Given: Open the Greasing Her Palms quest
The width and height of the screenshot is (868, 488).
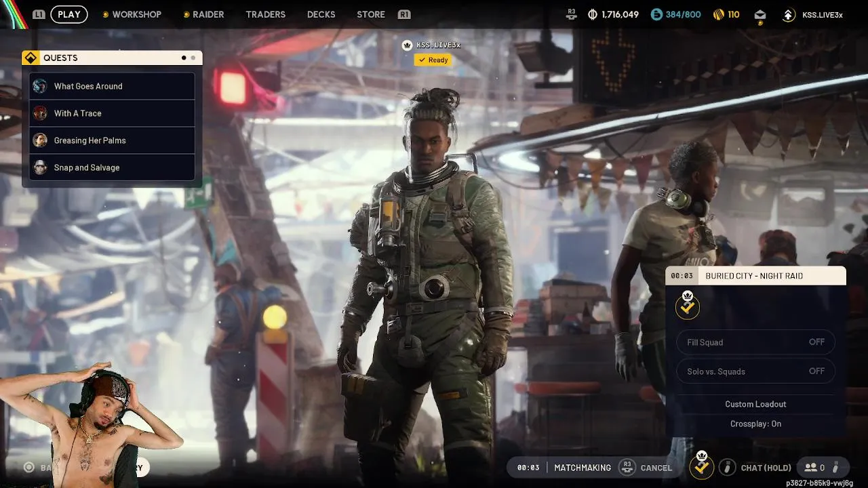Looking at the screenshot, I should pos(113,140).
